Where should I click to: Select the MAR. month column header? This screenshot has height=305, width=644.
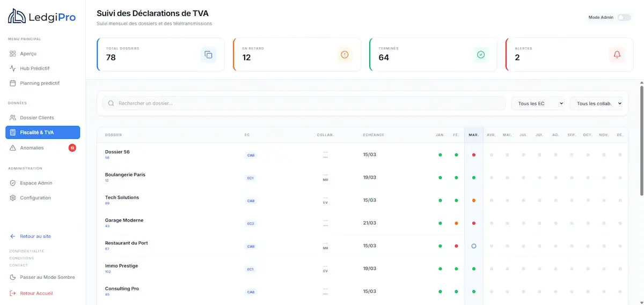tap(473, 135)
